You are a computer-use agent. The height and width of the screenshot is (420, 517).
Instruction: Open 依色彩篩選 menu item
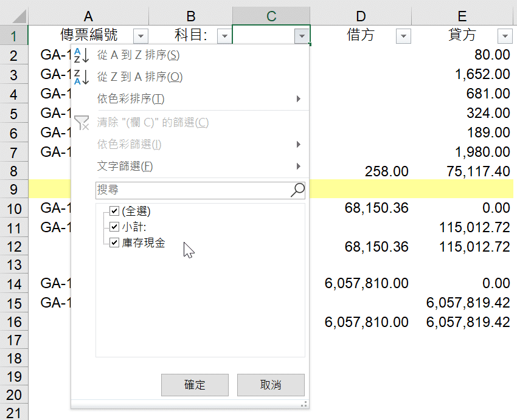(x=190, y=144)
